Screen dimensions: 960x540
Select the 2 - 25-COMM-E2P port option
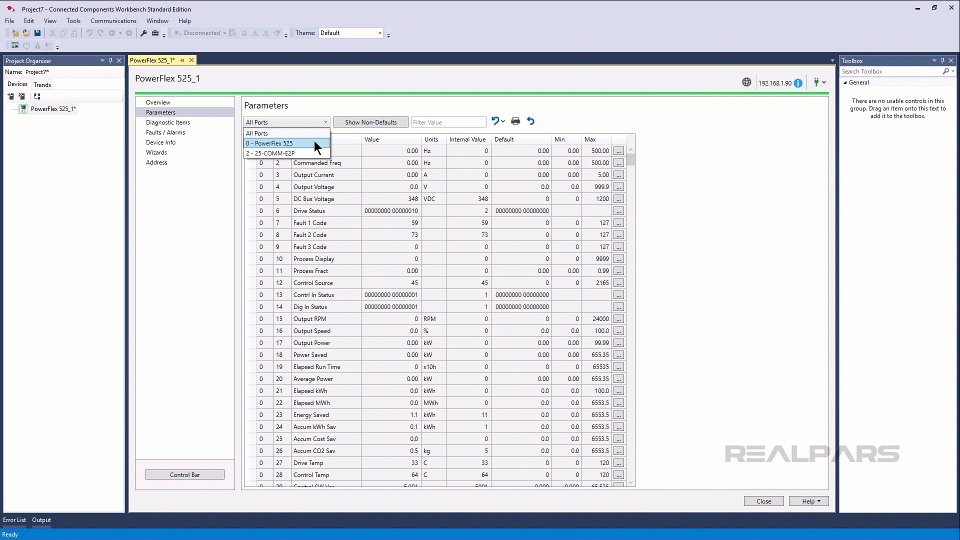coord(287,153)
